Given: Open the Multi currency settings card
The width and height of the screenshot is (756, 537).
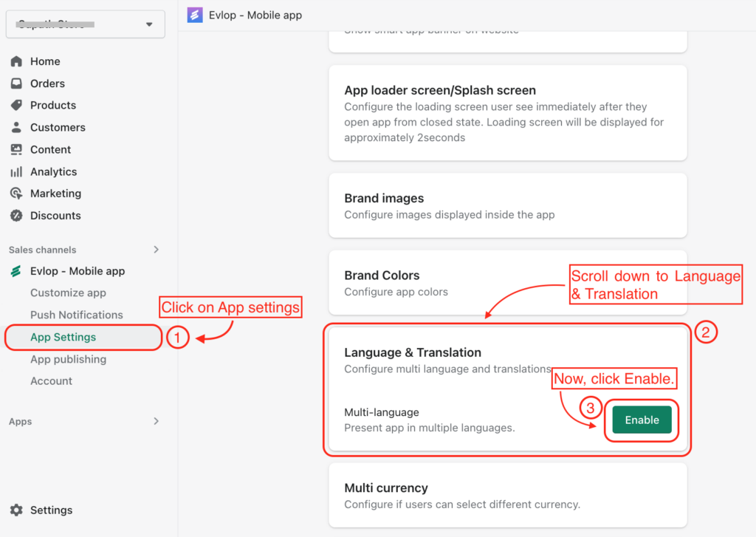Looking at the screenshot, I should 508,496.
